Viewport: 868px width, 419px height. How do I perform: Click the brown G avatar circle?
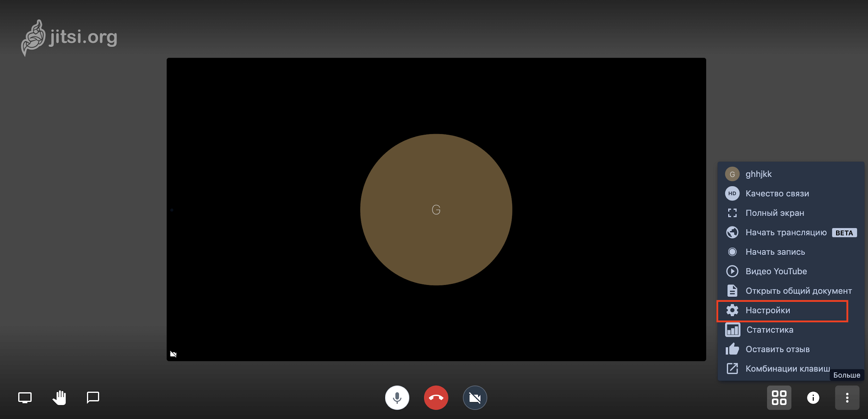(436, 209)
